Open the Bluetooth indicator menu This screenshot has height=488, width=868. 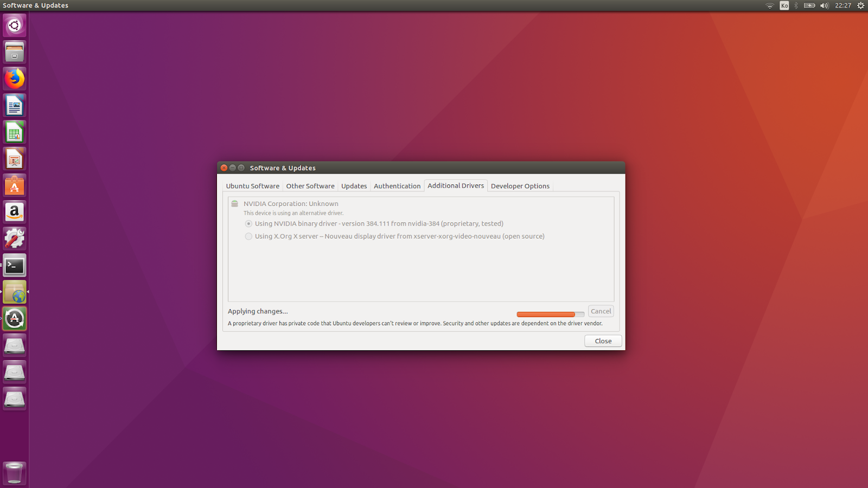(796, 5)
